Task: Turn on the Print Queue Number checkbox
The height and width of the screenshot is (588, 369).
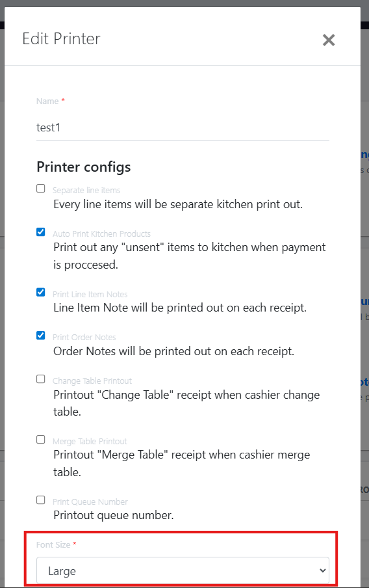Action: pyautogui.click(x=41, y=500)
